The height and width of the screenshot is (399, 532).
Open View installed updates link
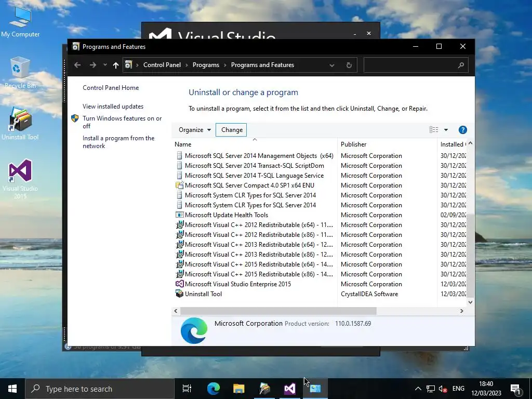(x=113, y=106)
